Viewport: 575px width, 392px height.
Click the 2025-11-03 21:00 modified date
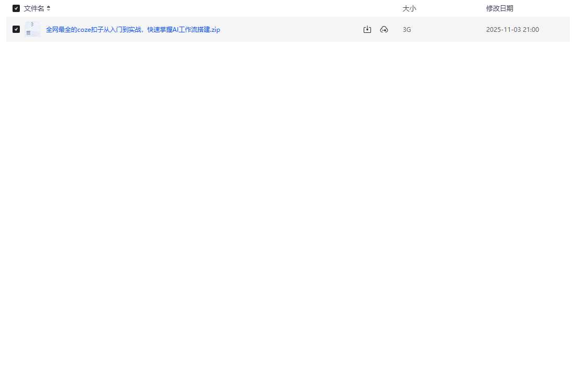point(512,30)
